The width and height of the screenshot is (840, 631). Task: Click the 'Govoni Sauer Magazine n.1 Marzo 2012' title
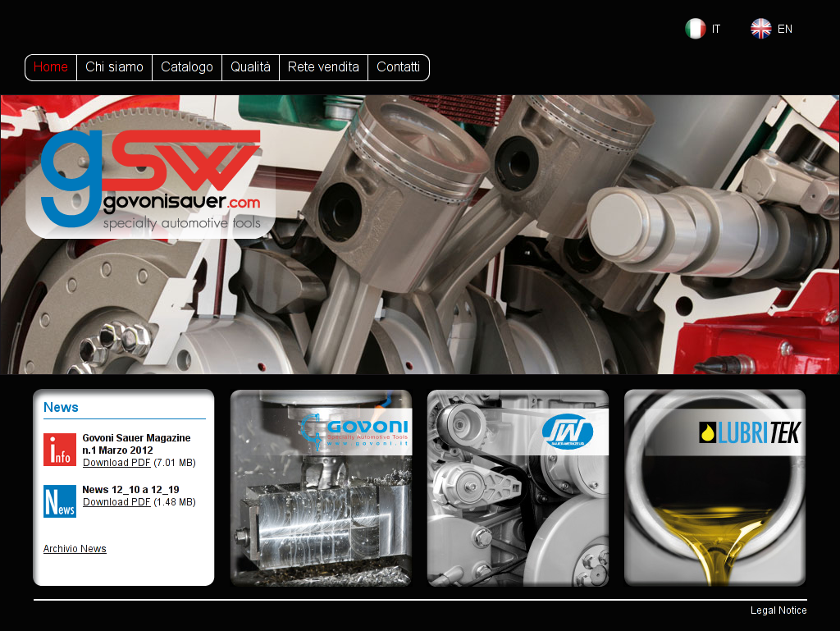coord(137,444)
